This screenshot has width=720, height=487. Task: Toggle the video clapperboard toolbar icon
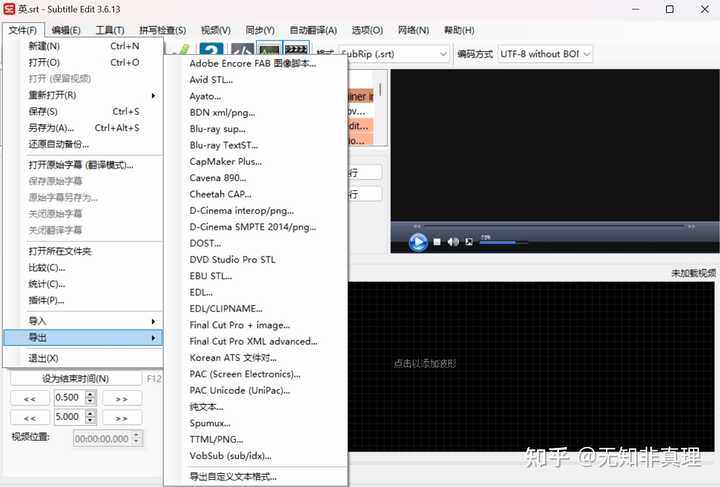coord(296,49)
